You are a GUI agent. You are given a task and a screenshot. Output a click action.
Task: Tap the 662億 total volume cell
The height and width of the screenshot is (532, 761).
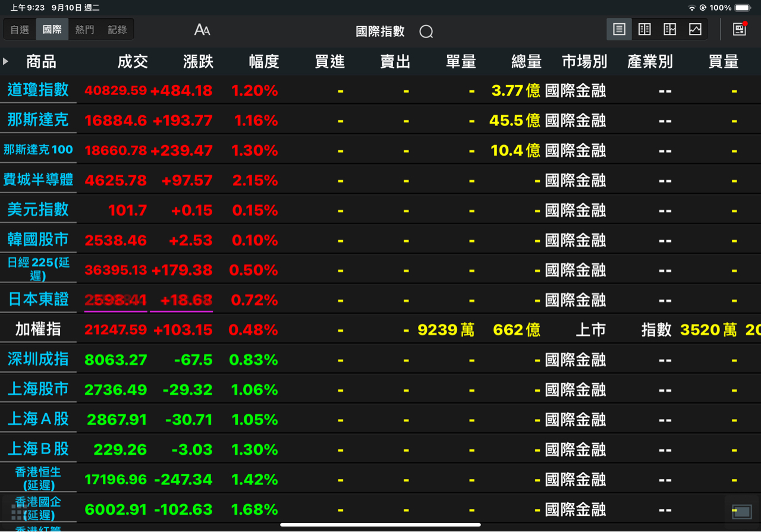[x=517, y=330]
